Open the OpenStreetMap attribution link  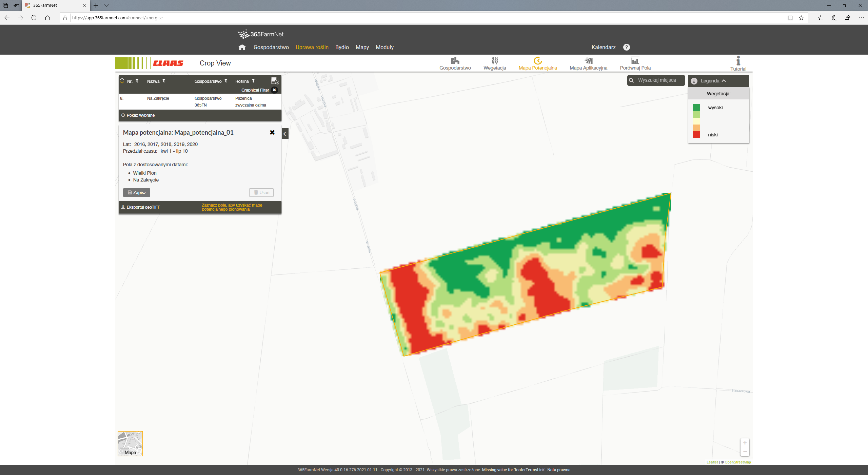(x=737, y=462)
